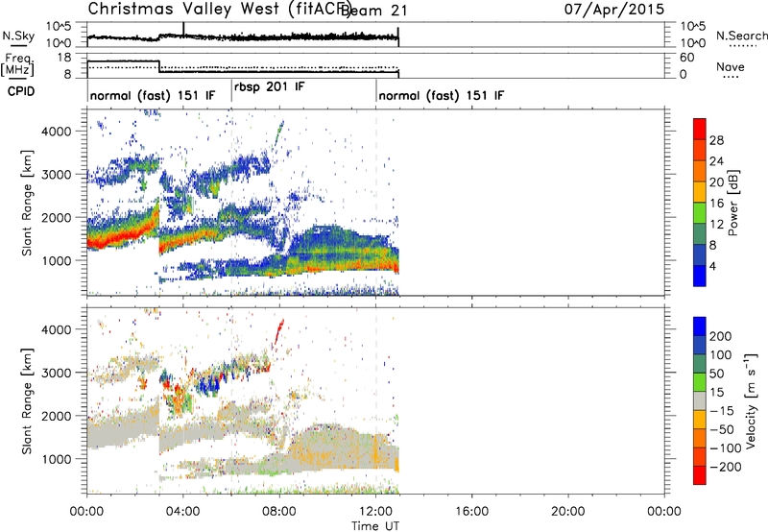Click the noise spike near 04:00 in the N.Sky panel

pyautogui.click(x=183, y=29)
